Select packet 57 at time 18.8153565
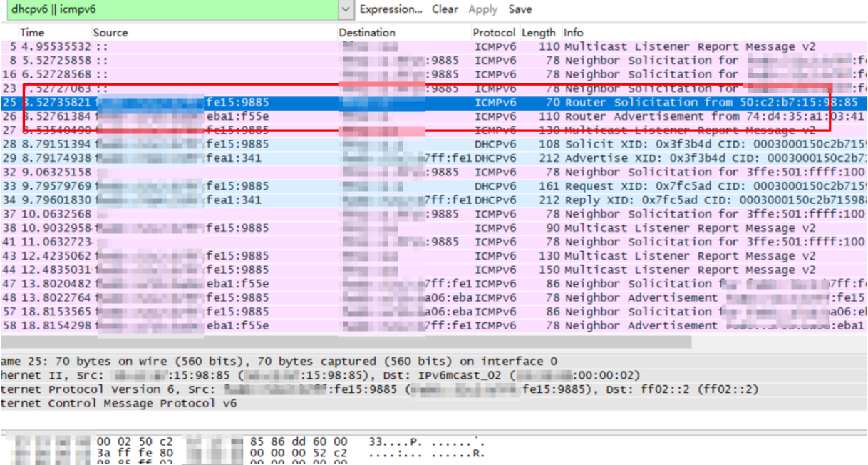Viewport: 868px width, 465px height. 434,311
